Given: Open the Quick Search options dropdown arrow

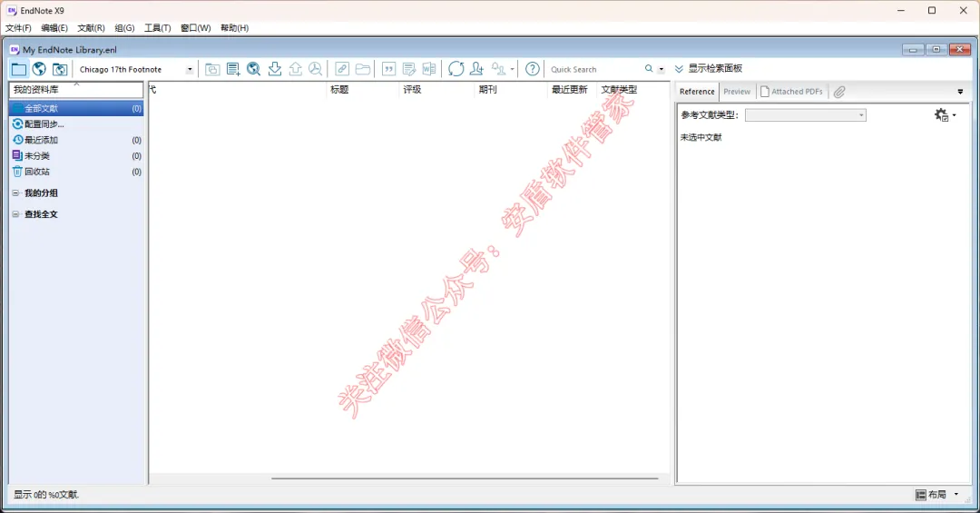Looking at the screenshot, I should tap(661, 69).
